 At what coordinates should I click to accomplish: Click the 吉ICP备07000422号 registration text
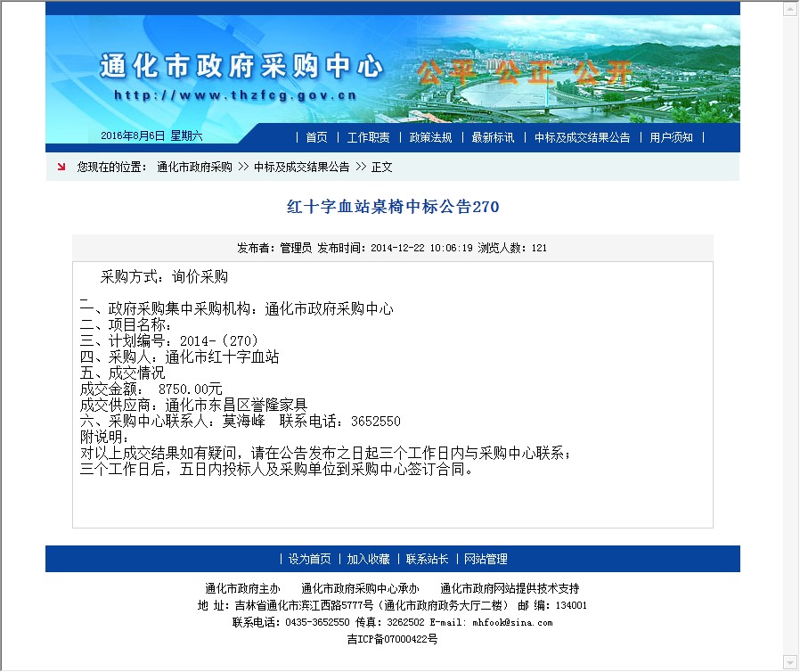pos(392,639)
